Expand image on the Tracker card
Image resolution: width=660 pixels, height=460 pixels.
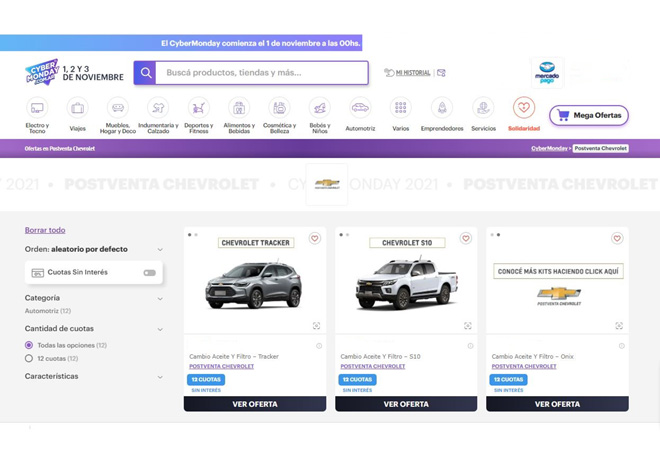(x=316, y=326)
